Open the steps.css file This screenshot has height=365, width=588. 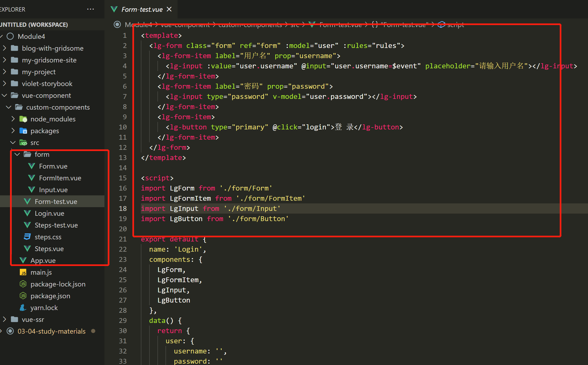click(48, 237)
